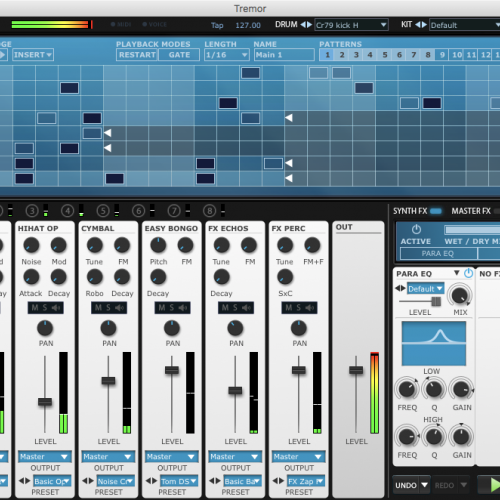Go to next KIT preset arrow
Screen dimensions: 500x500
click(x=424, y=25)
